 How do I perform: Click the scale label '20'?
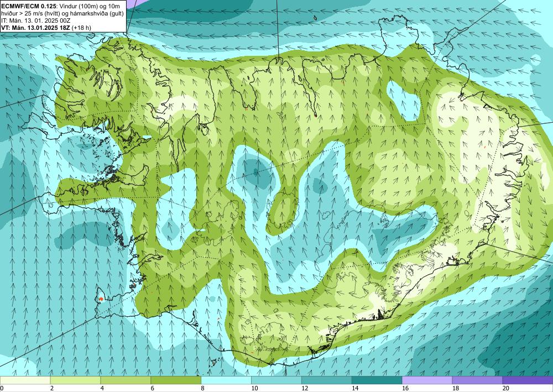(506, 389)
